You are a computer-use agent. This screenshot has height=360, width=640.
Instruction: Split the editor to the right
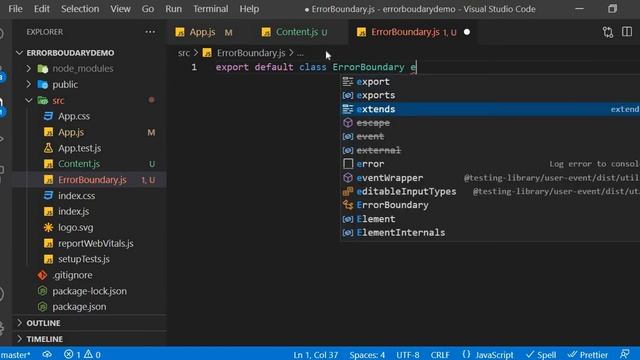coord(627,32)
